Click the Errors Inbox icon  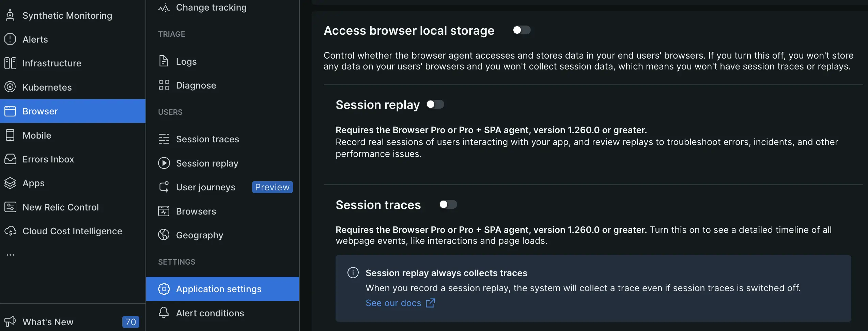point(10,159)
